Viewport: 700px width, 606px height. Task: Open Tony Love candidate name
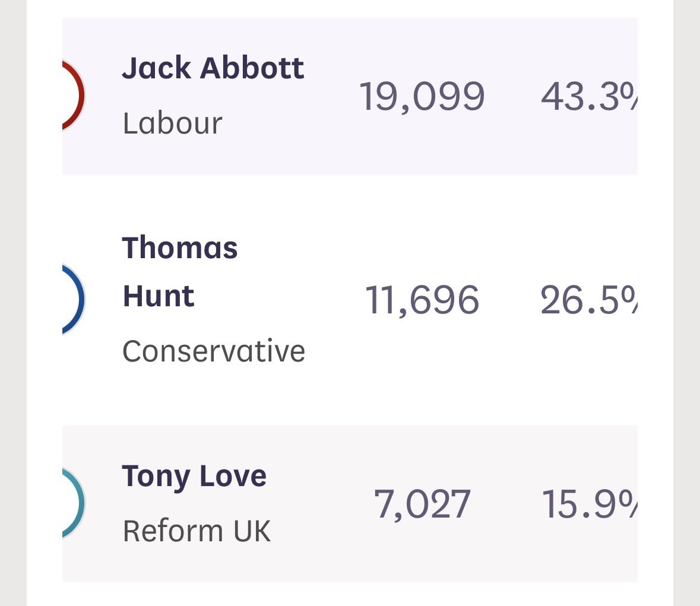pyautogui.click(x=194, y=477)
